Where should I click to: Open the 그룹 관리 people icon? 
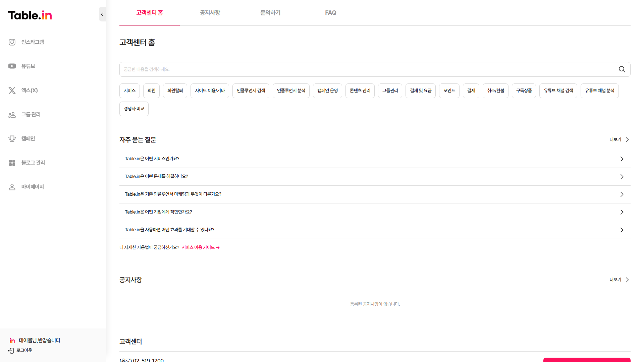(12, 115)
